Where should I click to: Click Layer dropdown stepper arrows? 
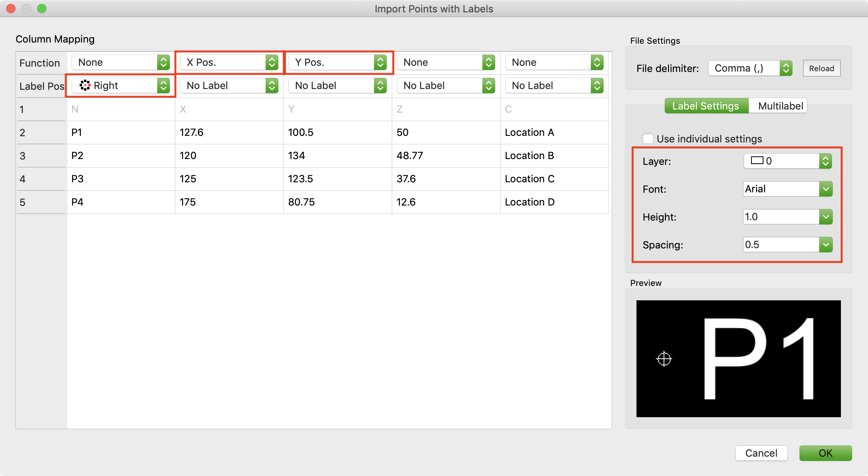(x=825, y=161)
